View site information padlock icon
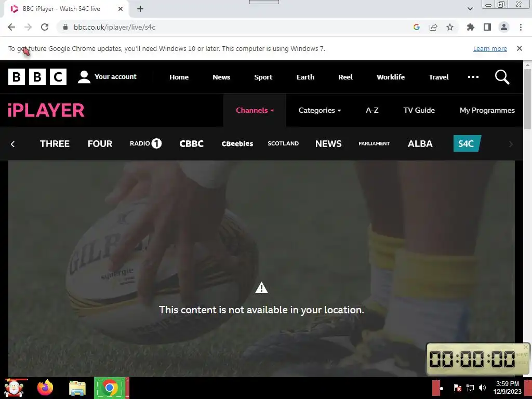This screenshot has height=399, width=532. (65, 27)
